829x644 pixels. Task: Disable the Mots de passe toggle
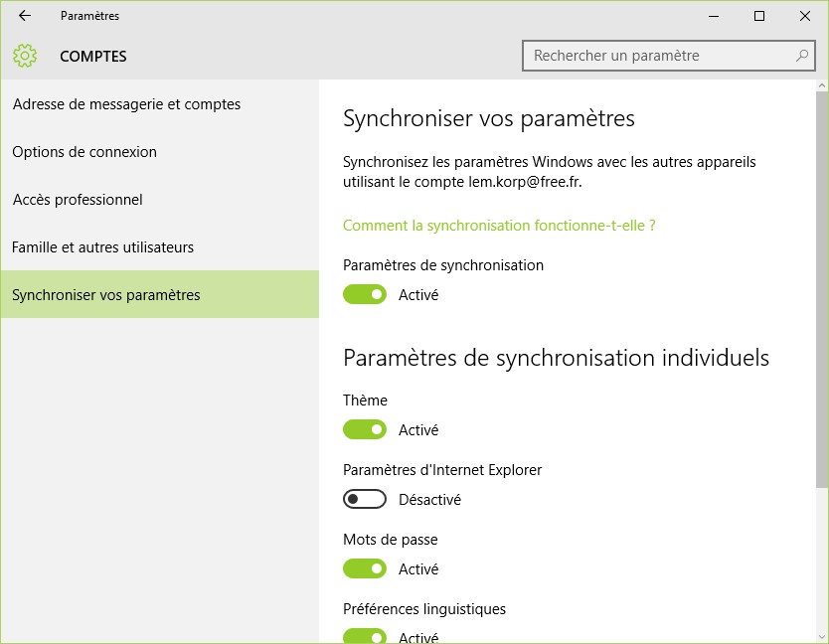click(365, 568)
